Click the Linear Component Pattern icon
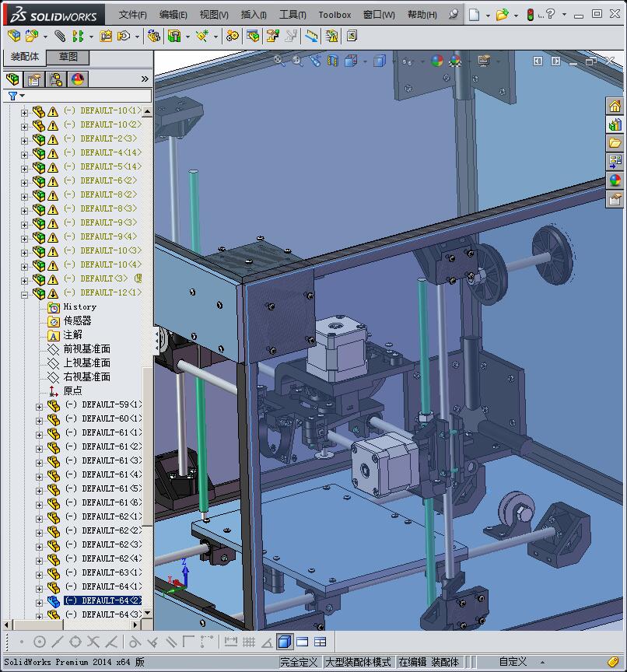 [x=78, y=36]
